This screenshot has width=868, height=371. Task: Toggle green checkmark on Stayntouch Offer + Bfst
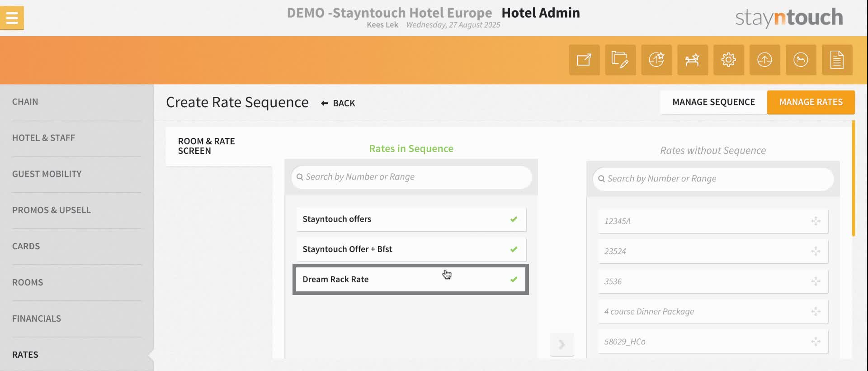pos(514,249)
